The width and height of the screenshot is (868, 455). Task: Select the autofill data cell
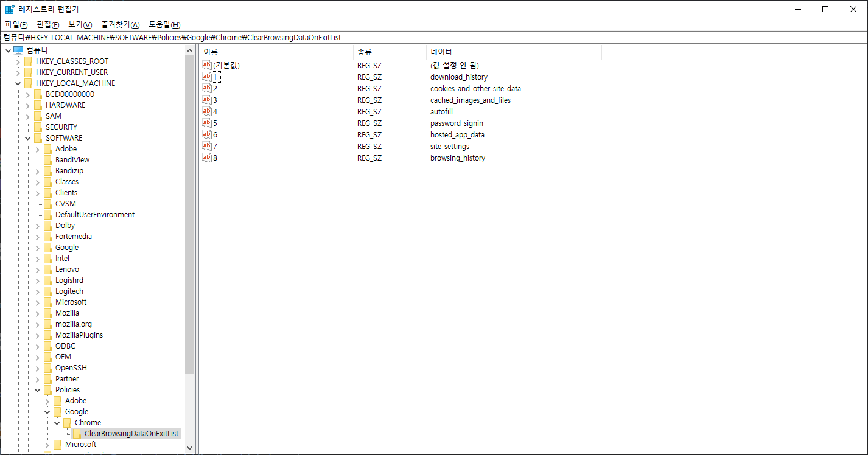coord(441,112)
